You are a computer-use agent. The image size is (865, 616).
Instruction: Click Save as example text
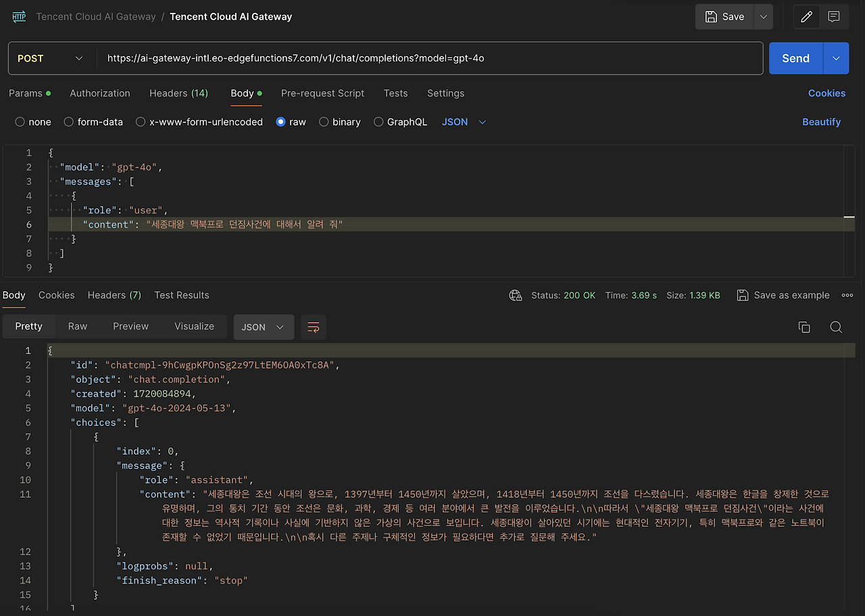coord(791,295)
